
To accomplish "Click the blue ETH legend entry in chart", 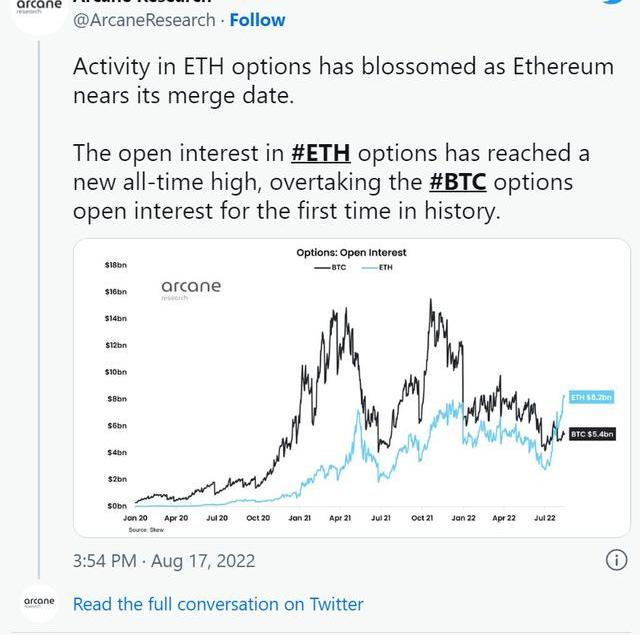I will (378, 267).
